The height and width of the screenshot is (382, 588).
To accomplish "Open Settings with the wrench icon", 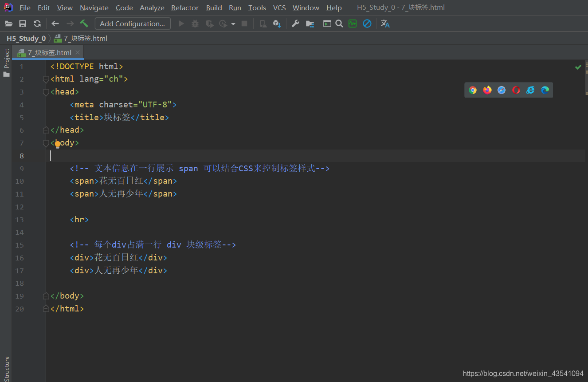I will pos(295,24).
